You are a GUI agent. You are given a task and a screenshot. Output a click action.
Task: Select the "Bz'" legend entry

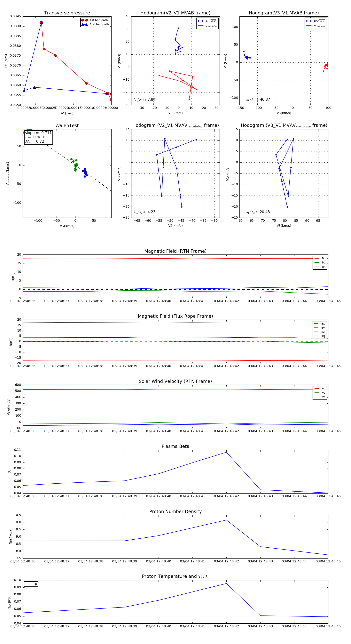coord(320,332)
